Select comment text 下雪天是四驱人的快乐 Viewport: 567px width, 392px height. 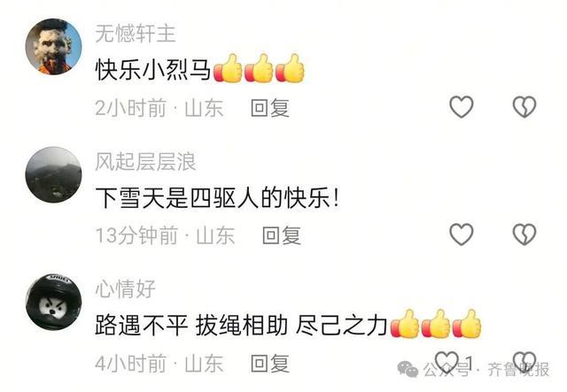click(213, 197)
